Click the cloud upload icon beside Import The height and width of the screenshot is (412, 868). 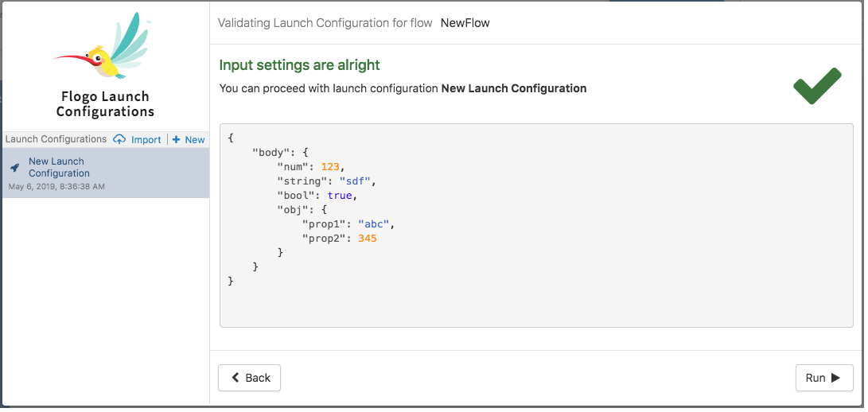(119, 139)
